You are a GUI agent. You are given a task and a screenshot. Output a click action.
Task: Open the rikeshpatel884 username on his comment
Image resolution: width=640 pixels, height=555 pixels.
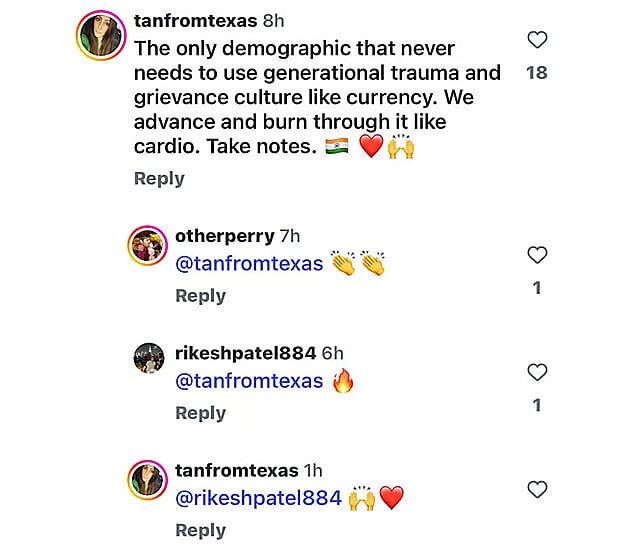(245, 353)
